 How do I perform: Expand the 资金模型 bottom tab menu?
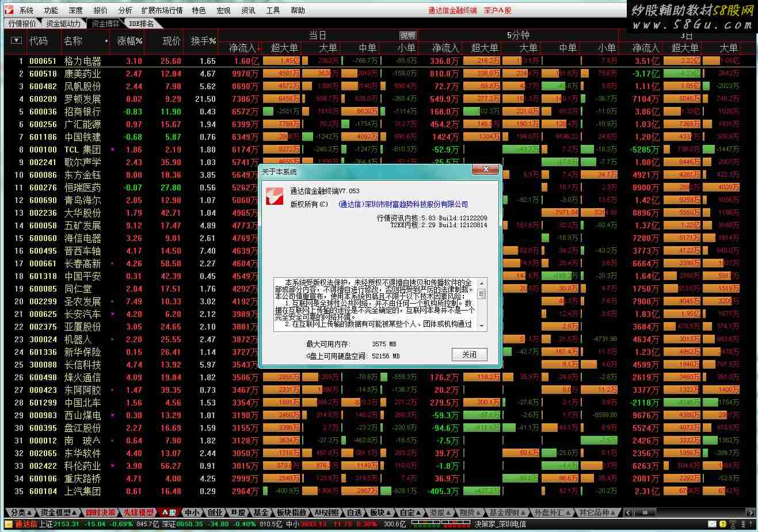tap(58, 512)
